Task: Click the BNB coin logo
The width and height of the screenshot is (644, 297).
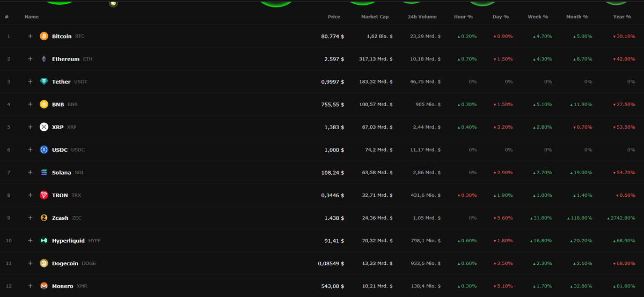Action: [x=44, y=105]
